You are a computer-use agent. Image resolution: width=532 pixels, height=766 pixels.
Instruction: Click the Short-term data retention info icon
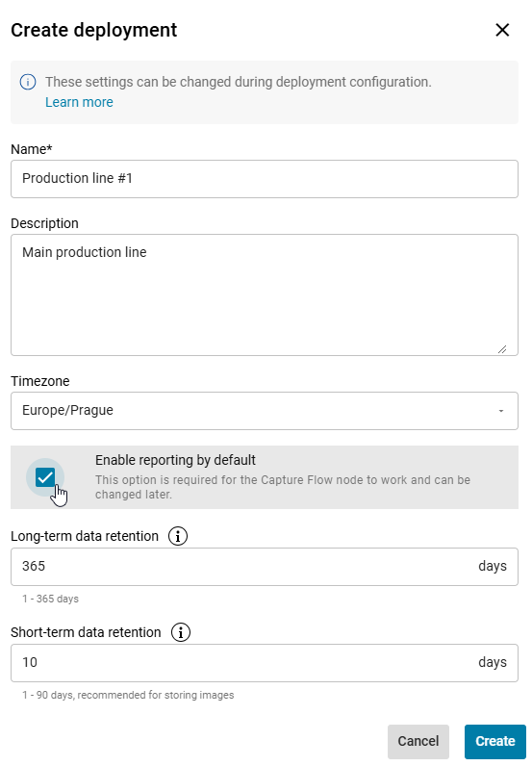181,632
